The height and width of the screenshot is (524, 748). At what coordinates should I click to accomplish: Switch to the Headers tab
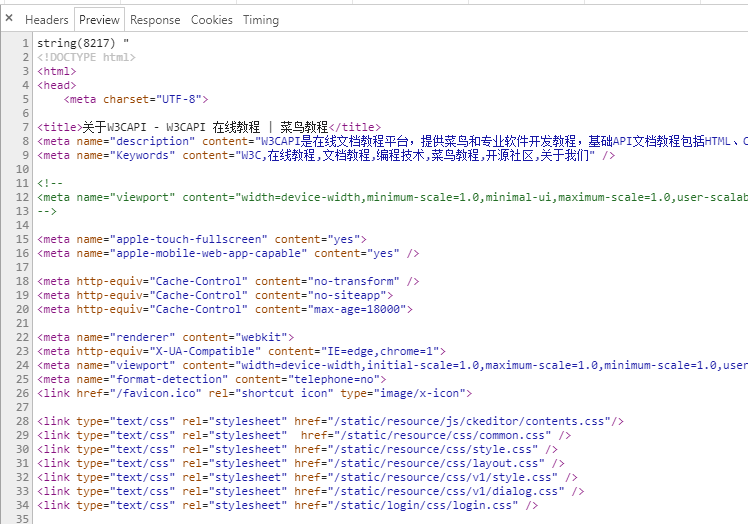click(x=47, y=20)
